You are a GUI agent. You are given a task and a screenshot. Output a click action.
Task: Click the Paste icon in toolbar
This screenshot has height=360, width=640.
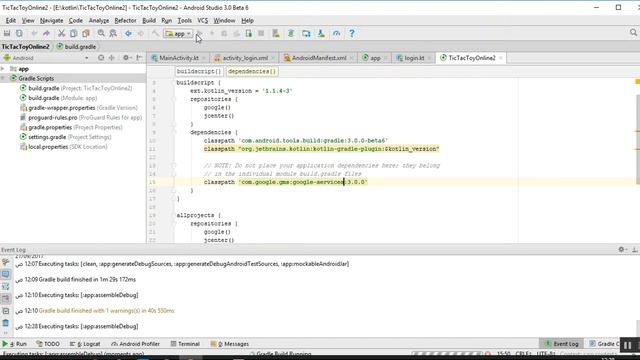pyautogui.click(x=86, y=33)
